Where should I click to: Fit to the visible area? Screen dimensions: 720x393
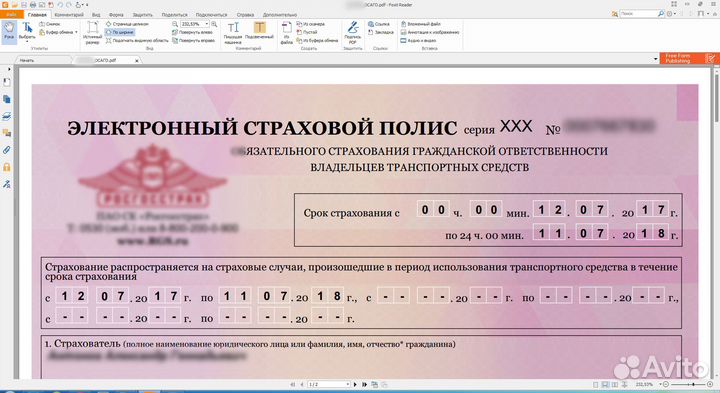[x=137, y=40]
